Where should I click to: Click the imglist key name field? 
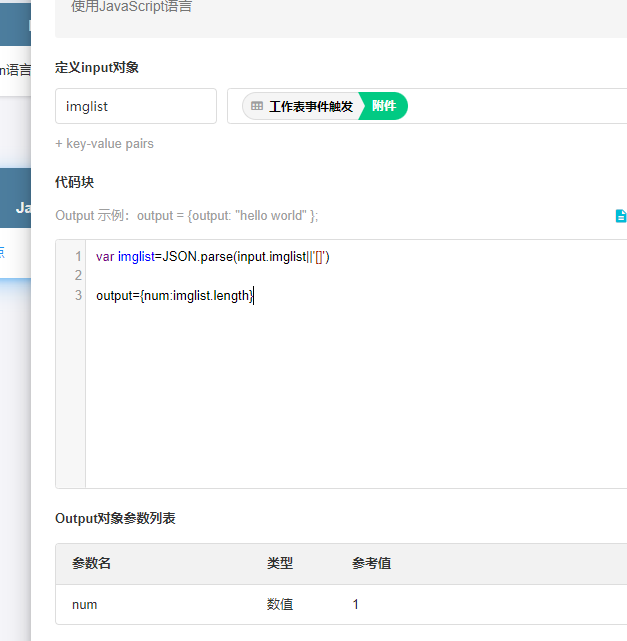pos(136,106)
